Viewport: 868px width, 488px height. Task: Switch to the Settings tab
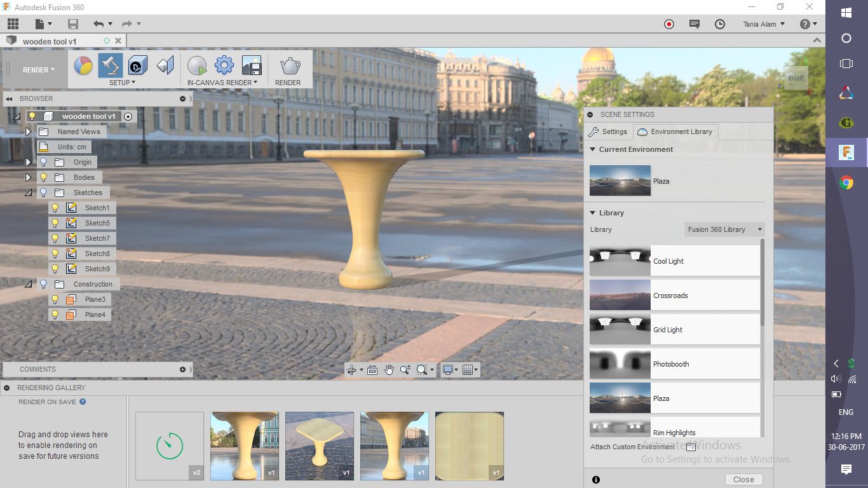[x=608, y=132]
